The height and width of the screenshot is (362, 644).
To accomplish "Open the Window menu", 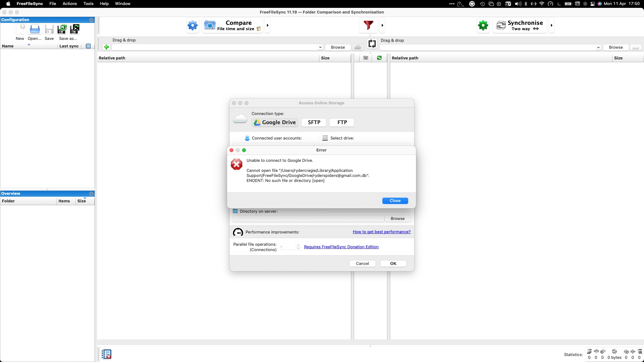I will [x=123, y=4].
